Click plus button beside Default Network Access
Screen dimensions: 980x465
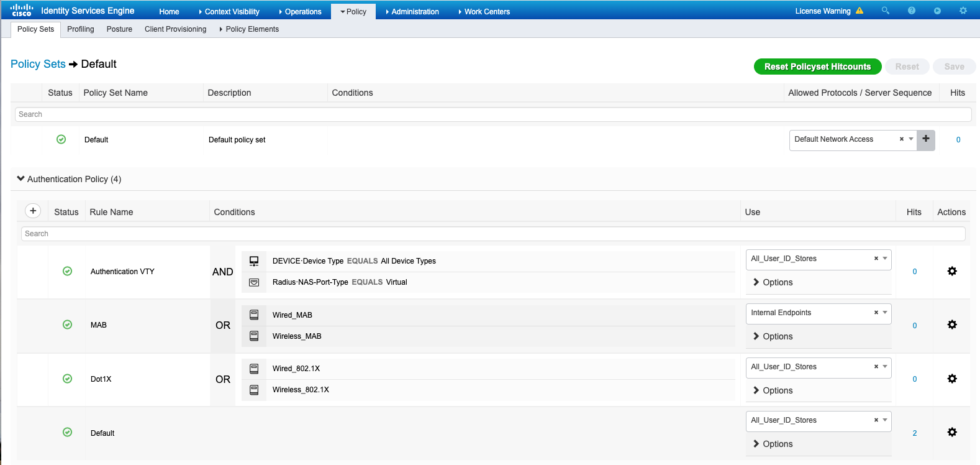[926, 139]
